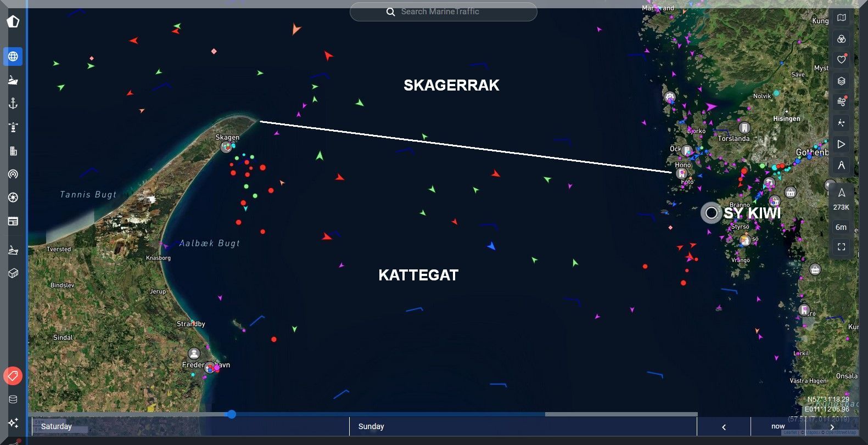This screenshot has width=868, height=445.
Task: Open the Vessels ship icon in sidebar
Action: (13, 80)
